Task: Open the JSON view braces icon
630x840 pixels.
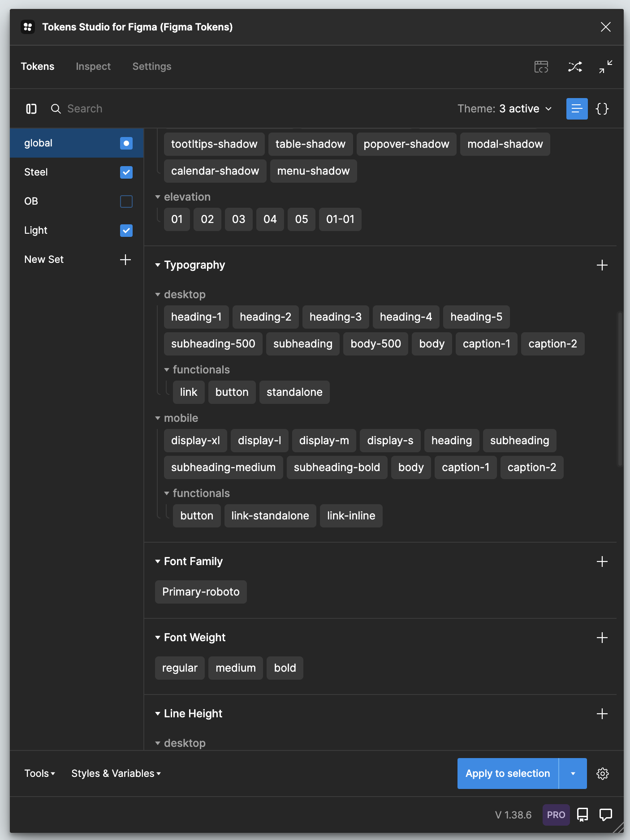Action: pos(602,109)
